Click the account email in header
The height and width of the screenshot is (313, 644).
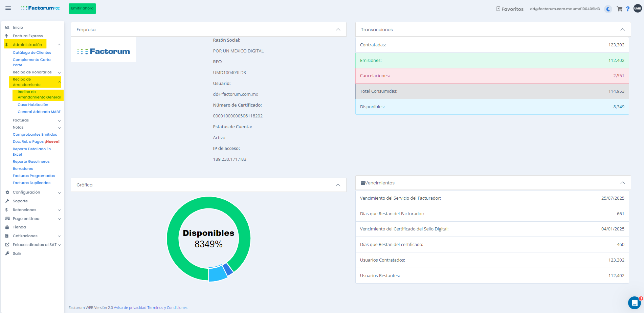pos(565,9)
